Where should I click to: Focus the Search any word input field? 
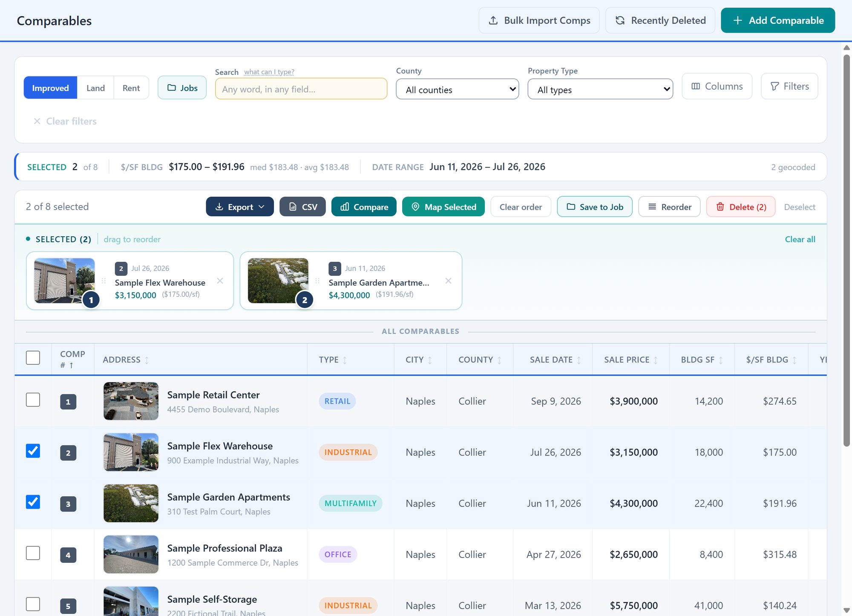click(x=301, y=89)
